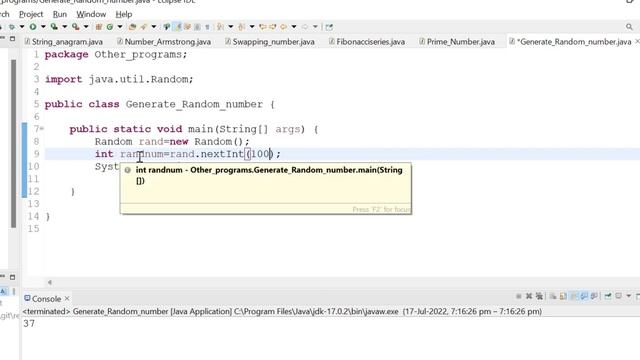Click the Debug toolbar icon
This screenshot has height=360, width=640.
click(x=12, y=27)
